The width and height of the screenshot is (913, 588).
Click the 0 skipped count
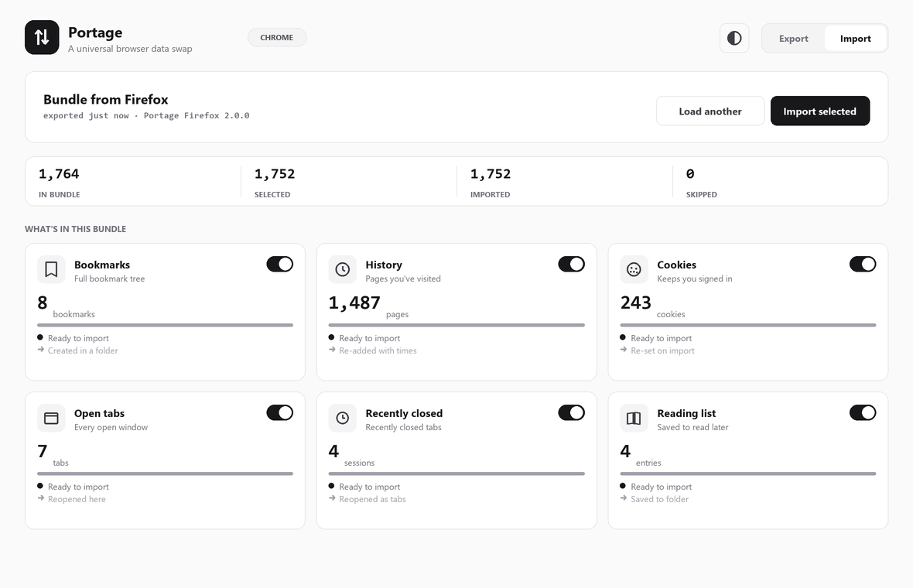[690, 174]
